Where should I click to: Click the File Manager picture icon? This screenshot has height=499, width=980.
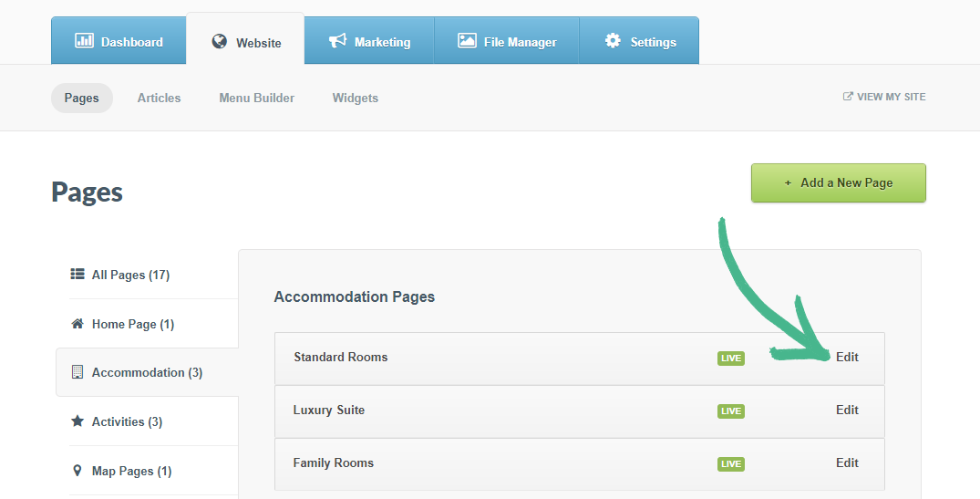(x=467, y=41)
